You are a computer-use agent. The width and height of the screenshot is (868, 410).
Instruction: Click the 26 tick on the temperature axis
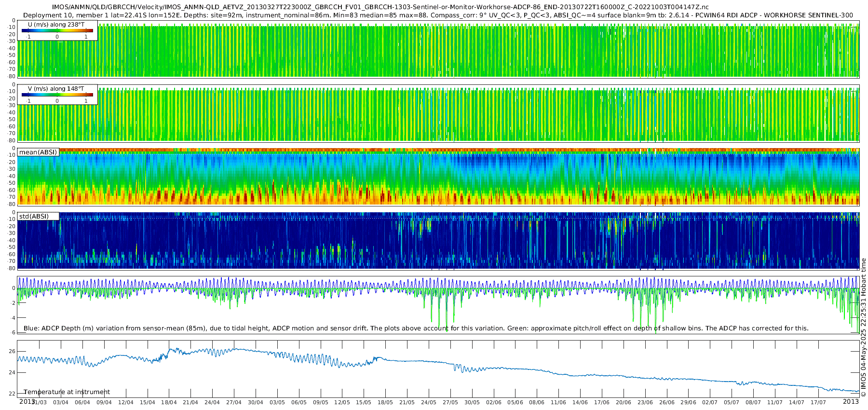13,351
